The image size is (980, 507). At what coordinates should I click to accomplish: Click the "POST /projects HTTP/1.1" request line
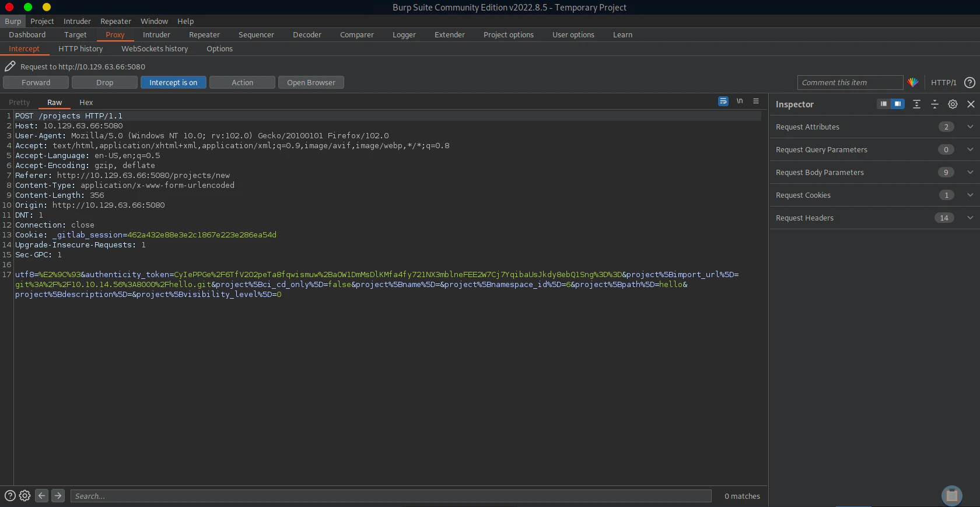point(69,116)
